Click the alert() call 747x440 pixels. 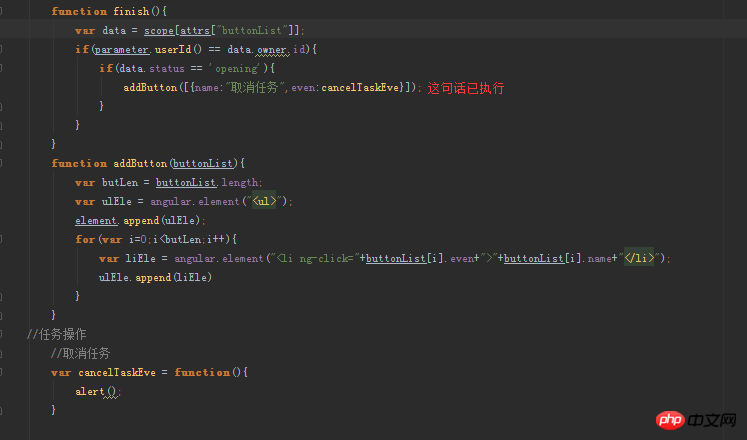[x=95, y=391]
